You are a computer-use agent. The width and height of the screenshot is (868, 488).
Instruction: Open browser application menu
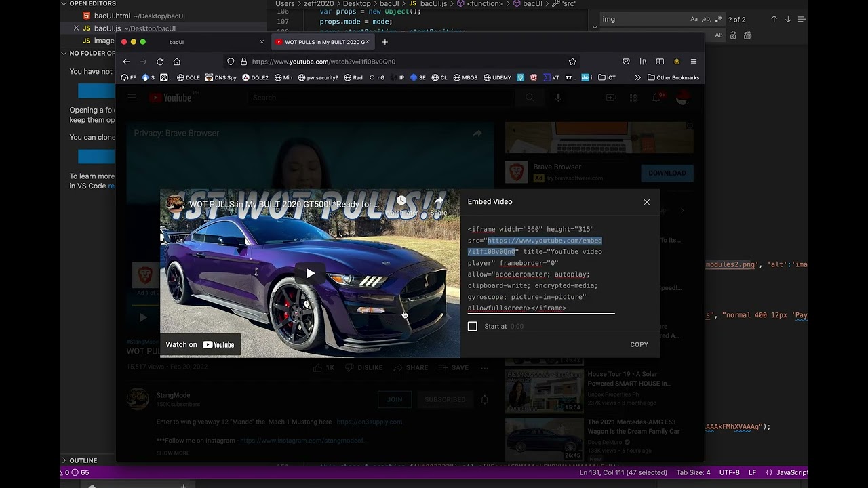(693, 62)
